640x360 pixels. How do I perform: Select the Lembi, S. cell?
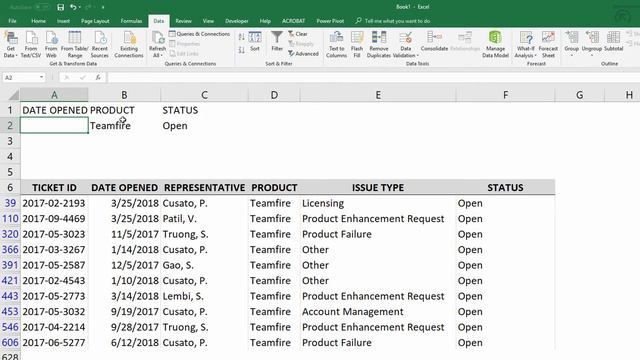coord(204,296)
